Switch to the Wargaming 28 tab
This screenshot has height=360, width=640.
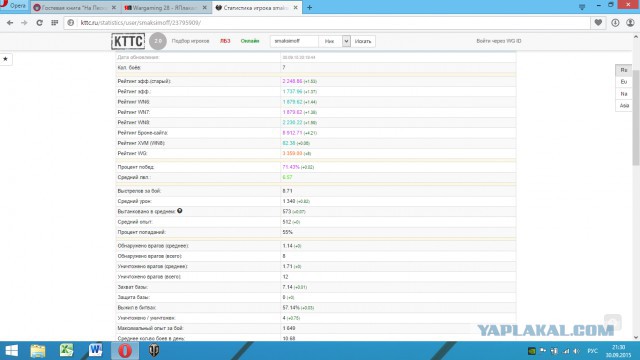pos(166,8)
